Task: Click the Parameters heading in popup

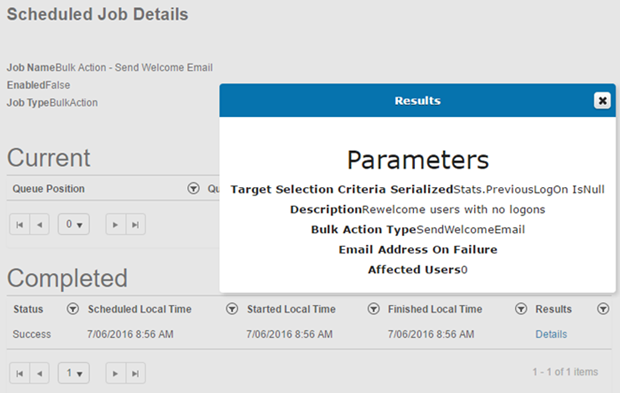Action: click(x=418, y=160)
